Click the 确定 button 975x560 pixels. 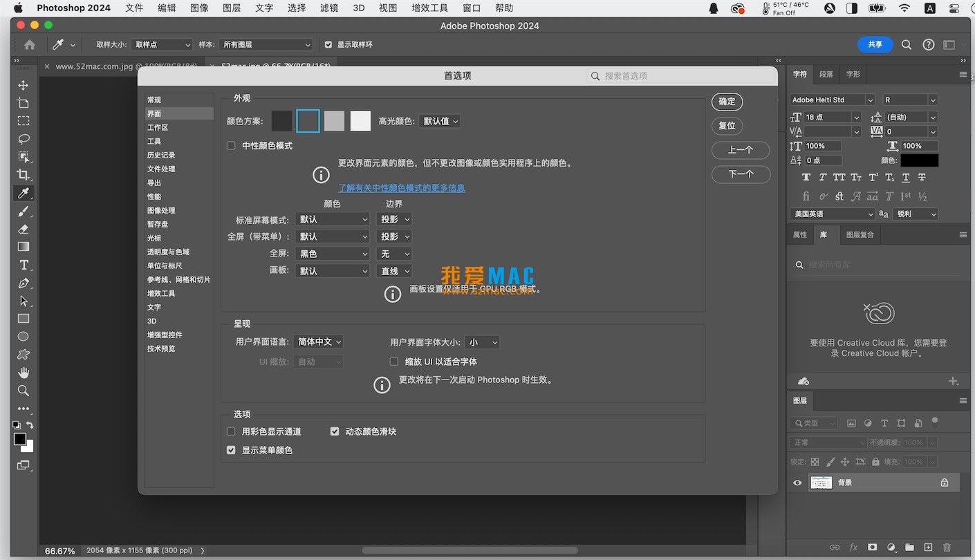(x=727, y=102)
